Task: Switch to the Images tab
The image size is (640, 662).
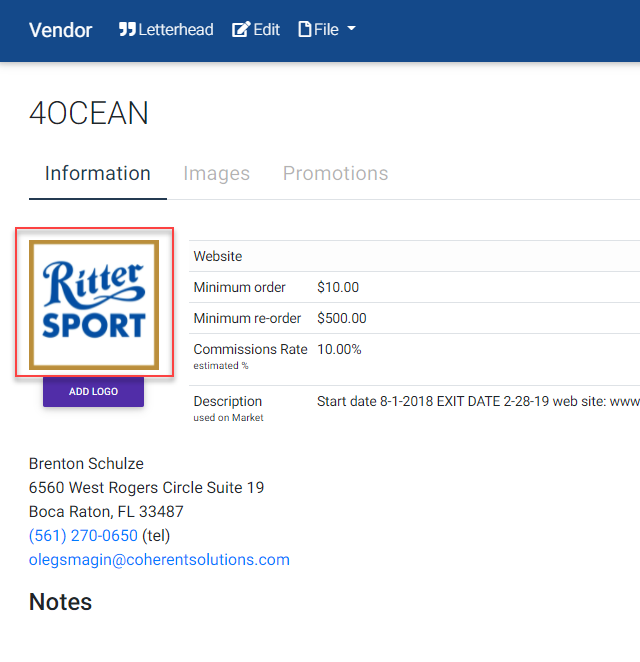Action: coord(217,174)
